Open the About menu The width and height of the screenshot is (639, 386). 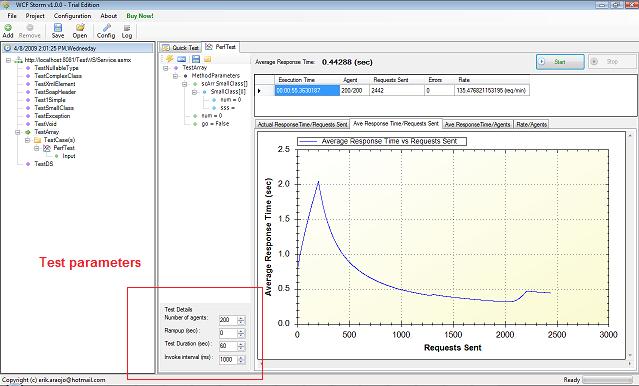(109, 15)
